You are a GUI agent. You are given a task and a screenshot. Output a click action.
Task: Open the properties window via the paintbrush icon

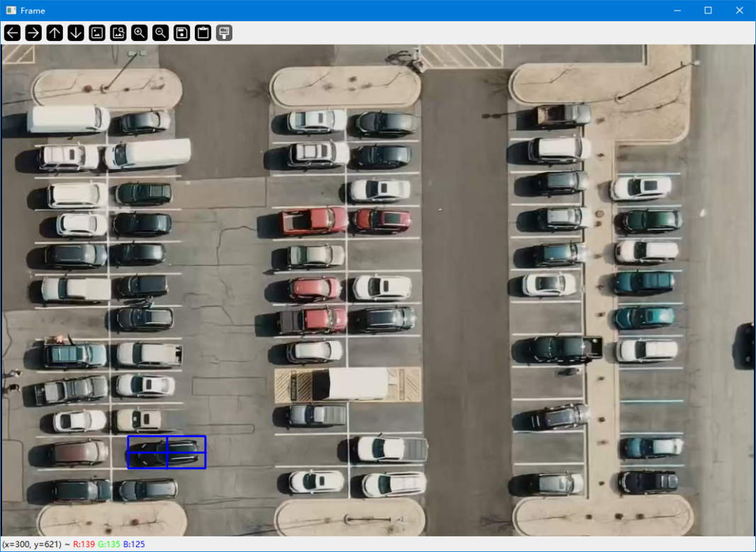(224, 33)
